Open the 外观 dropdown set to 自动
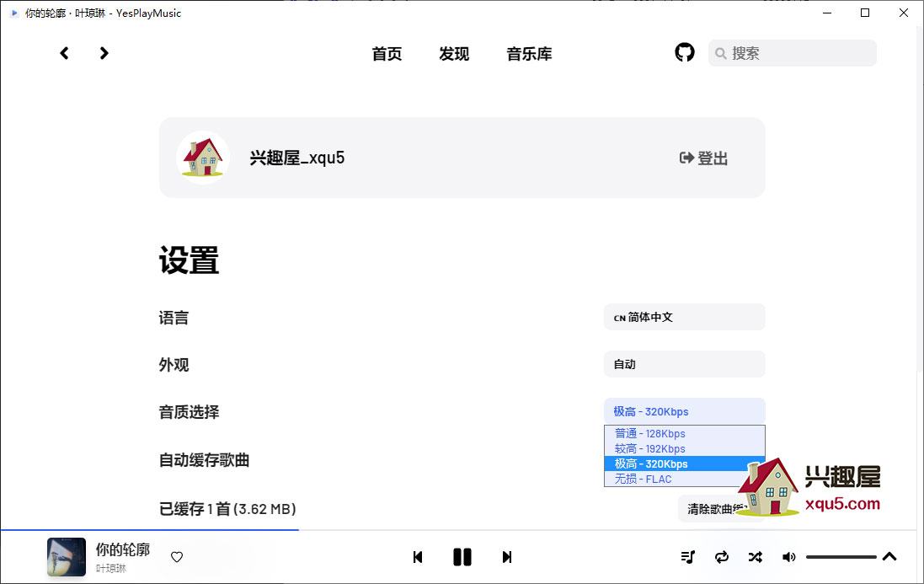Viewport: 924px width, 584px height. click(x=684, y=364)
